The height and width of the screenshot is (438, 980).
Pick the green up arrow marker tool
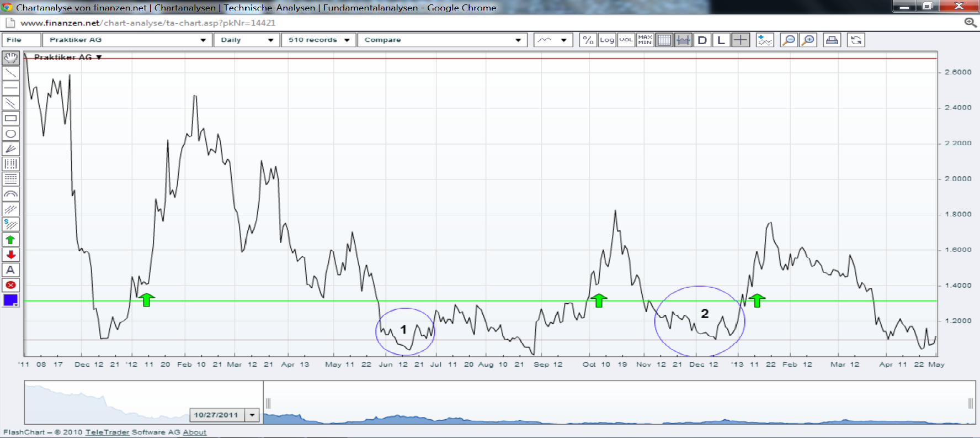tap(10, 240)
